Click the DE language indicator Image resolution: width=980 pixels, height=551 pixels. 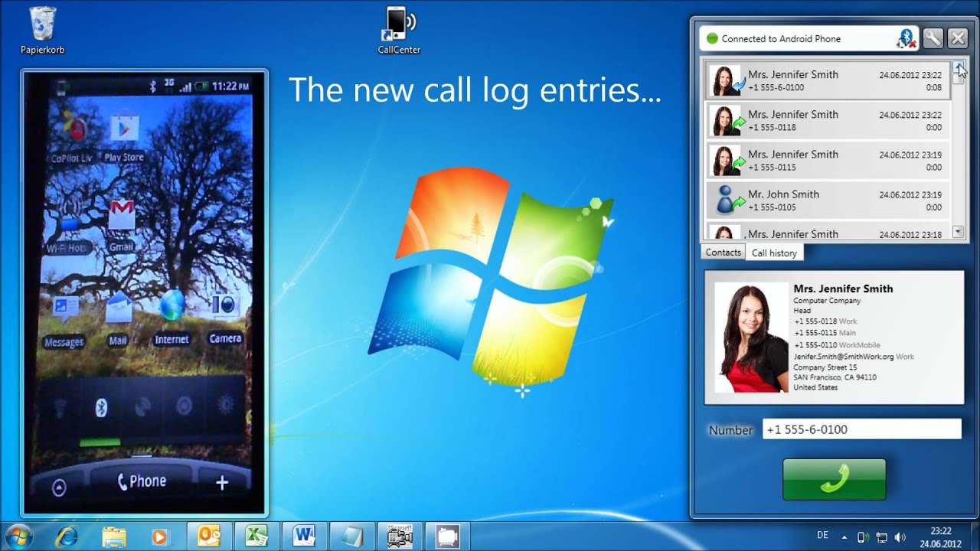[823, 536]
